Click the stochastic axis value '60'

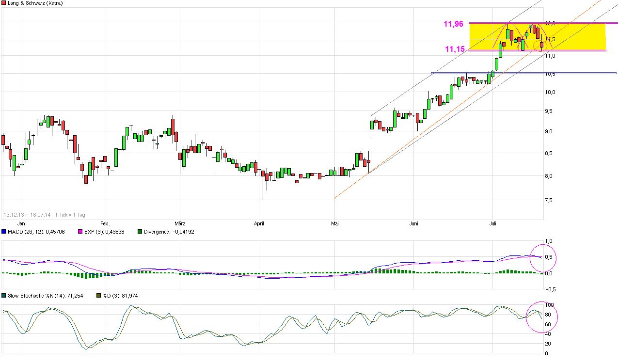point(548,324)
